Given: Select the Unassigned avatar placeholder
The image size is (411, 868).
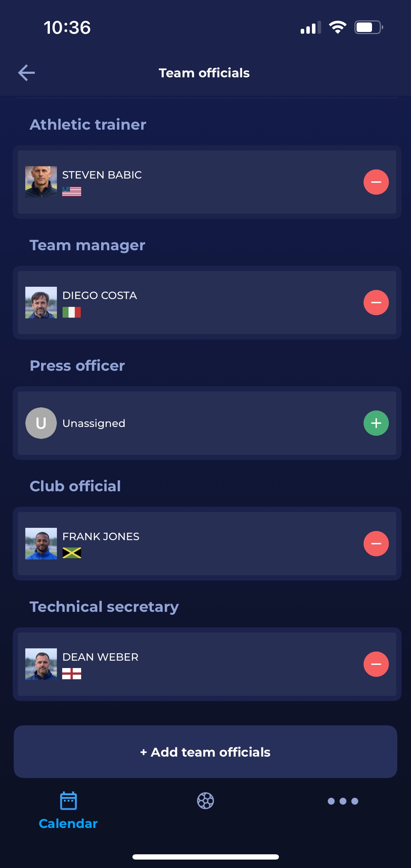Looking at the screenshot, I should click(41, 423).
